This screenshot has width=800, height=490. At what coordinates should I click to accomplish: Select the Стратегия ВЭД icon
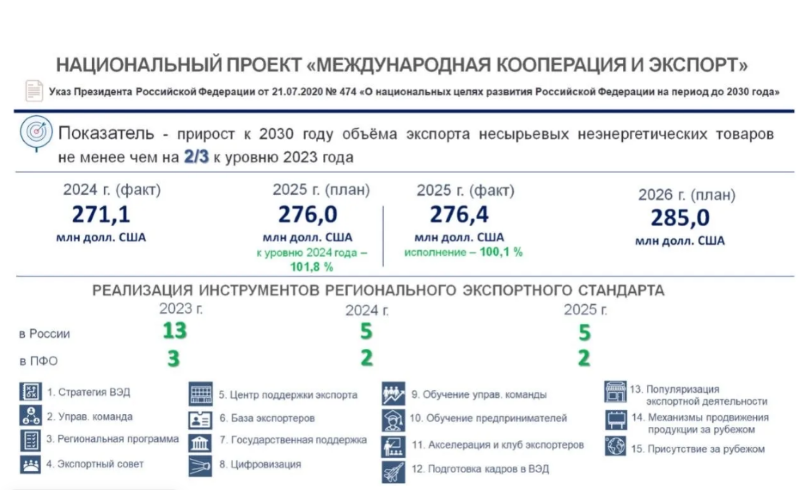point(30,393)
